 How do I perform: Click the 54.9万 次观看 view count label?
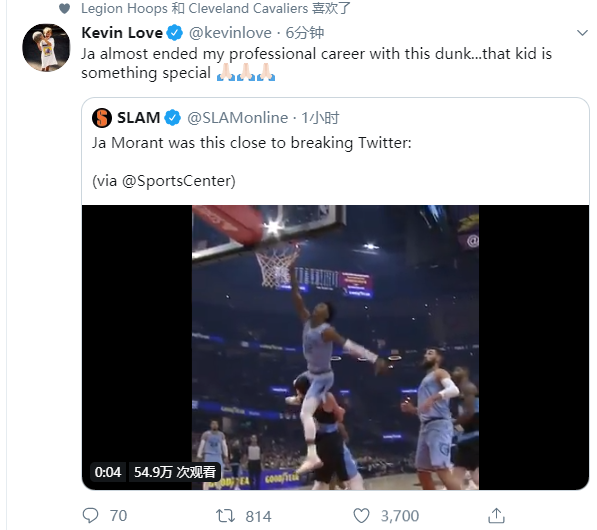(175, 472)
